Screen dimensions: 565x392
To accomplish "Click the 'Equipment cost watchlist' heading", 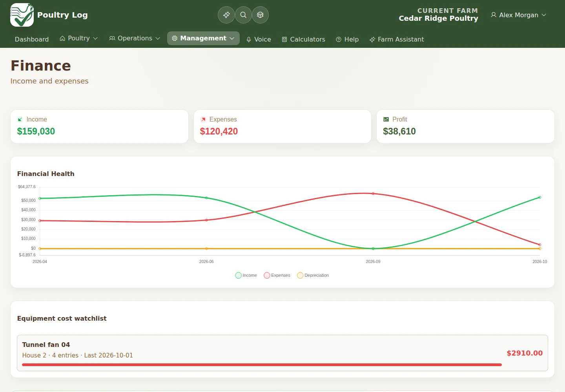I will pos(62,318).
